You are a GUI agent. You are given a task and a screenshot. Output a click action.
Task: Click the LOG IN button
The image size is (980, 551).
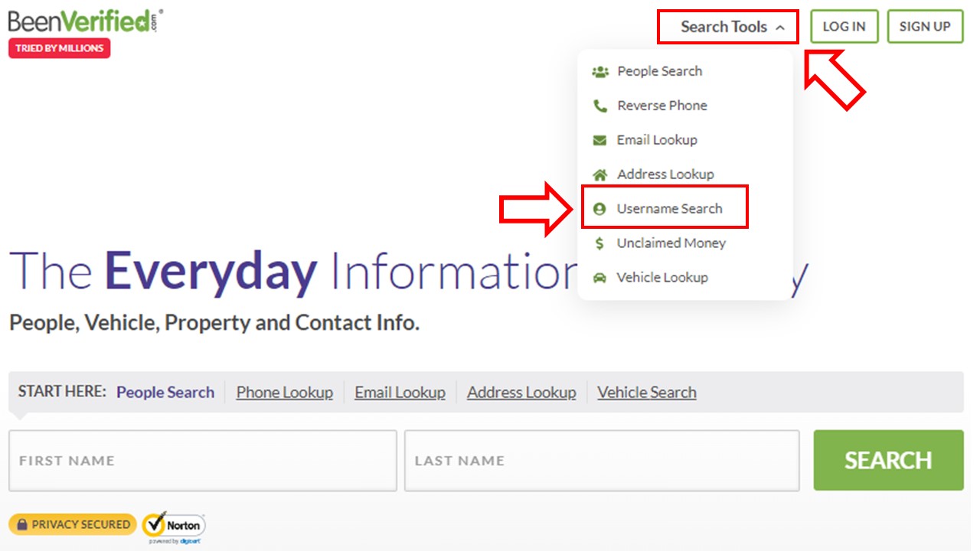point(844,27)
